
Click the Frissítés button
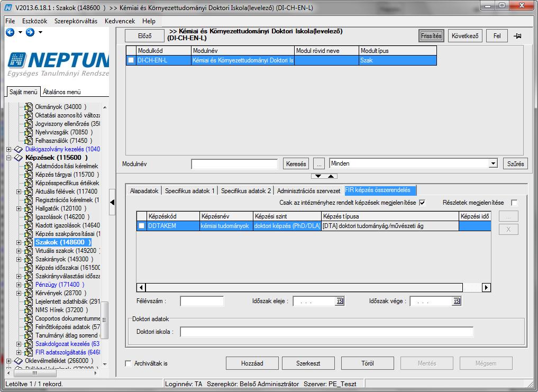pyautogui.click(x=431, y=35)
